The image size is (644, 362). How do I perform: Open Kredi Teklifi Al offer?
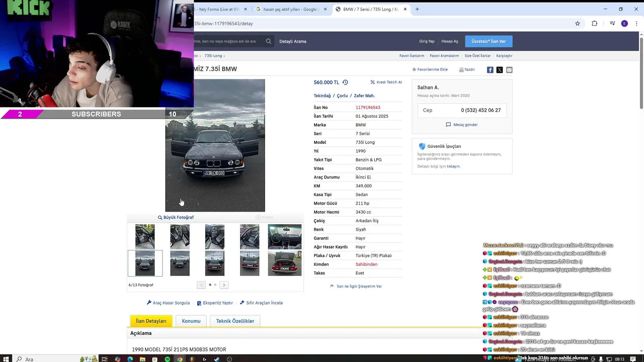[x=386, y=82]
